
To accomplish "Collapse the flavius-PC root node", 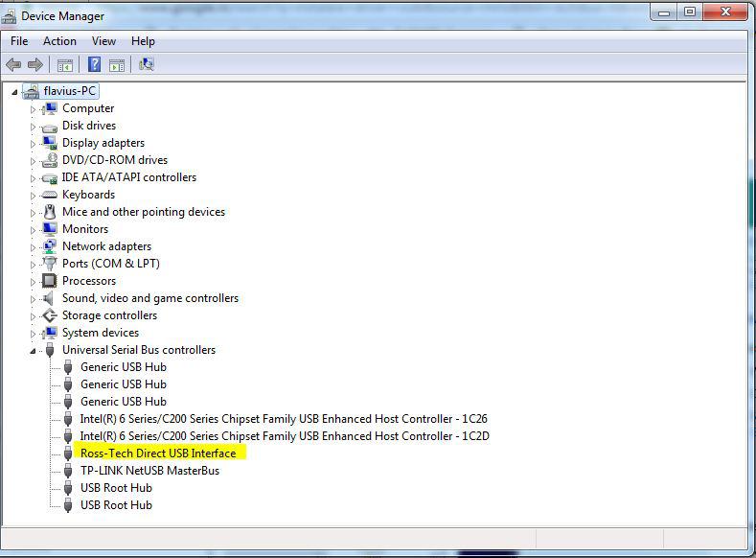I will [x=14, y=92].
